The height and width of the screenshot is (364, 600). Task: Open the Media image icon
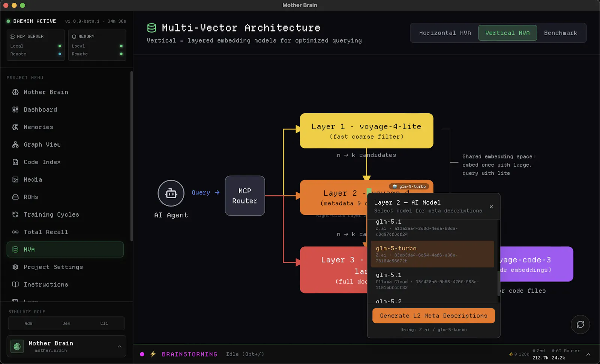(x=15, y=180)
